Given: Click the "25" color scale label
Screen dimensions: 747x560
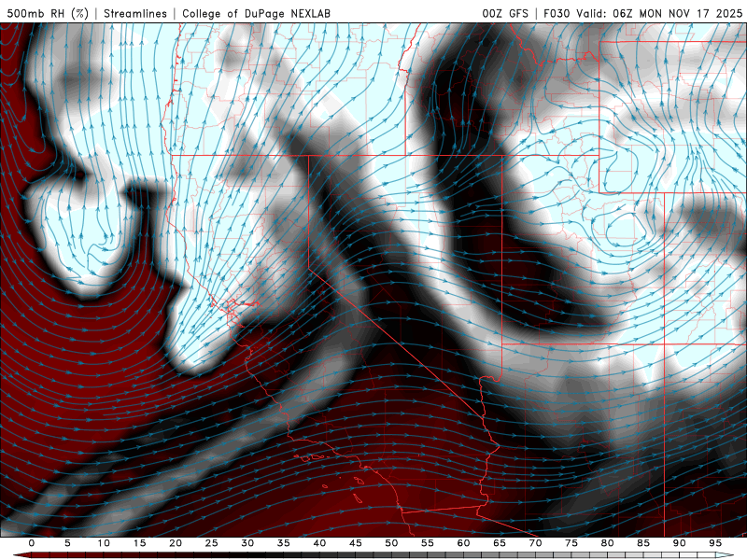Looking at the screenshot, I should [212, 543].
